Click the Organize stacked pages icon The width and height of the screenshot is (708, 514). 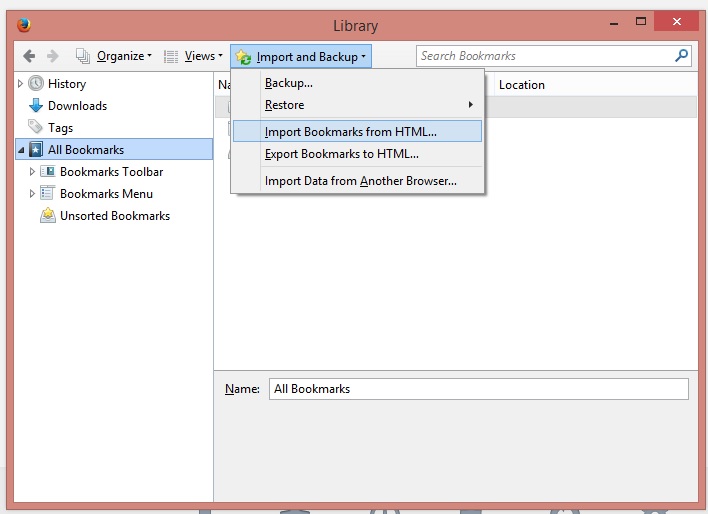click(x=83, y=56)
